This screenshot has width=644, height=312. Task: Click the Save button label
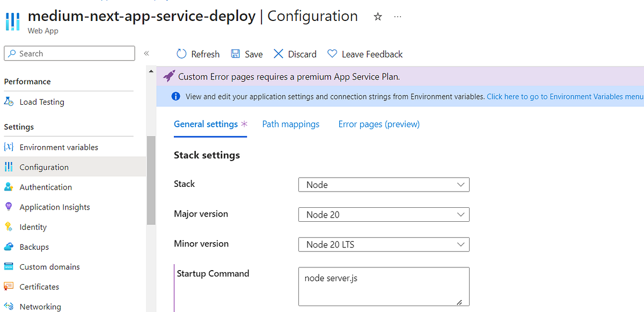(x=254, y=54)
